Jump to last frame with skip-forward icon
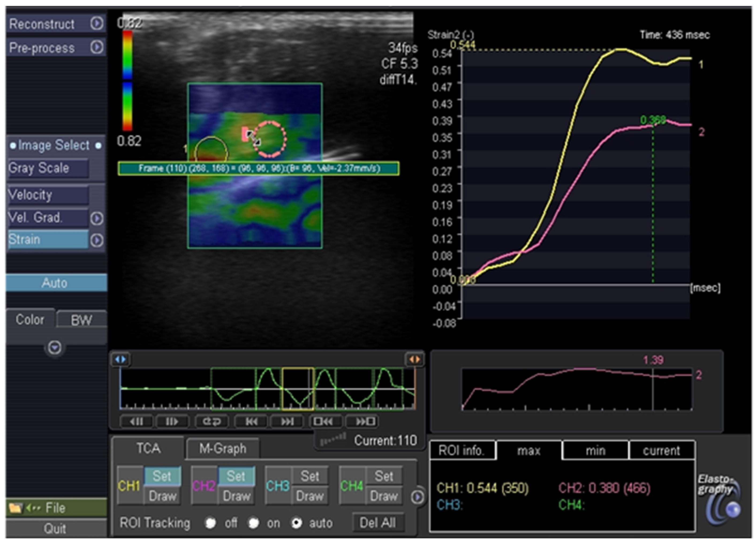The image size is (756, 544). 288,422
